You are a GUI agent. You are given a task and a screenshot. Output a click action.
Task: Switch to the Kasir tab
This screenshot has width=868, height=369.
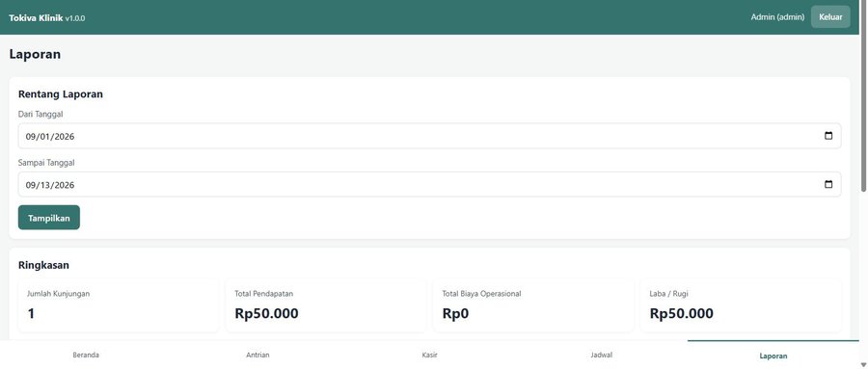pyautogui.click(x=429, y=356)
